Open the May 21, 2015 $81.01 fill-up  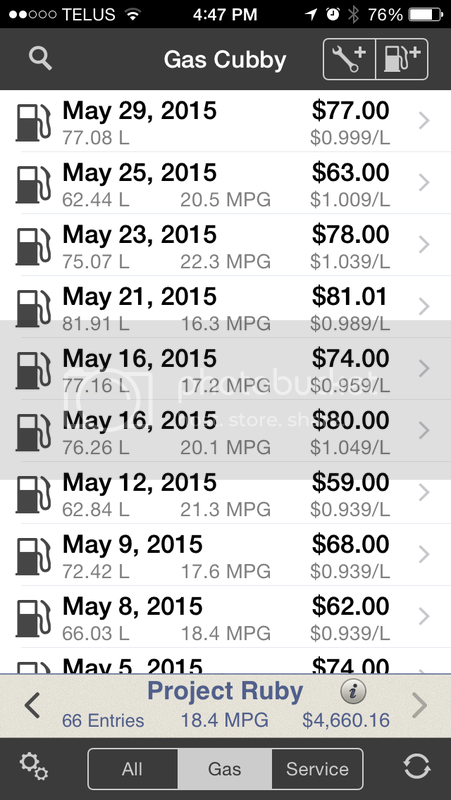coord(226,307)
